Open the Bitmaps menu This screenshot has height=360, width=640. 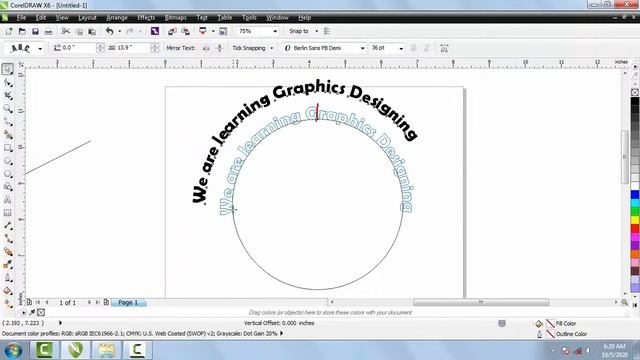176,18
